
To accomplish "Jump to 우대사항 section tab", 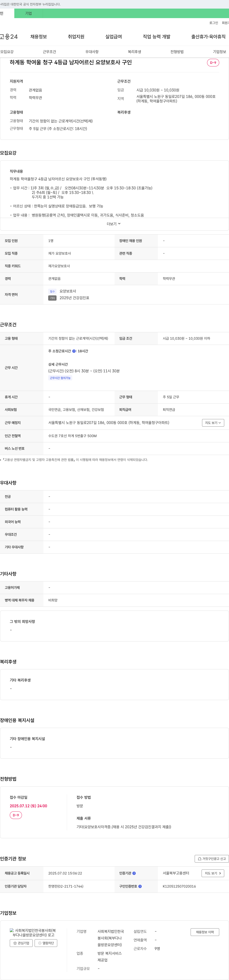I will point(92,52).
